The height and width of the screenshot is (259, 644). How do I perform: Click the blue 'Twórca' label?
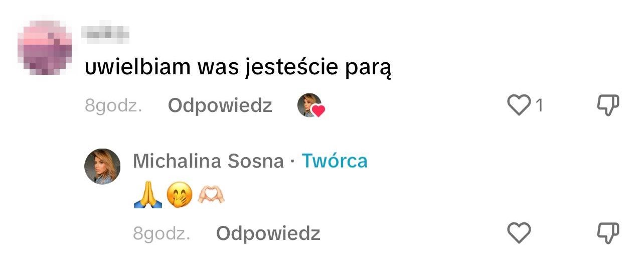[x=334, y=161]
